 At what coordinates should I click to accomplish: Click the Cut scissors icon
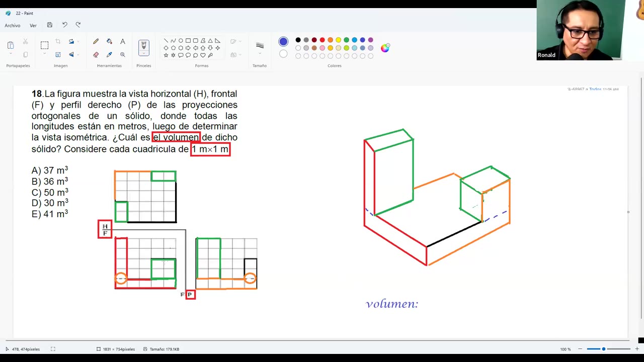[x=25, y=42]
